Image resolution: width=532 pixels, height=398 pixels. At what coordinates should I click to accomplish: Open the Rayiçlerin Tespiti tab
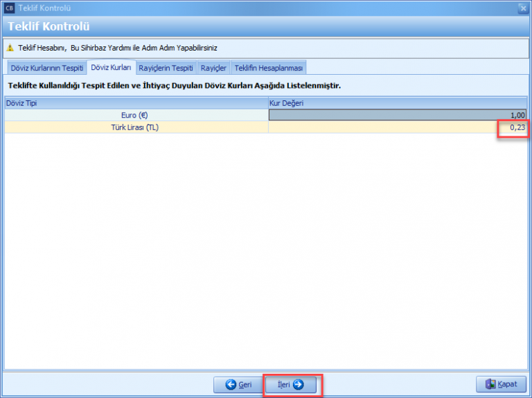point(166,68)
